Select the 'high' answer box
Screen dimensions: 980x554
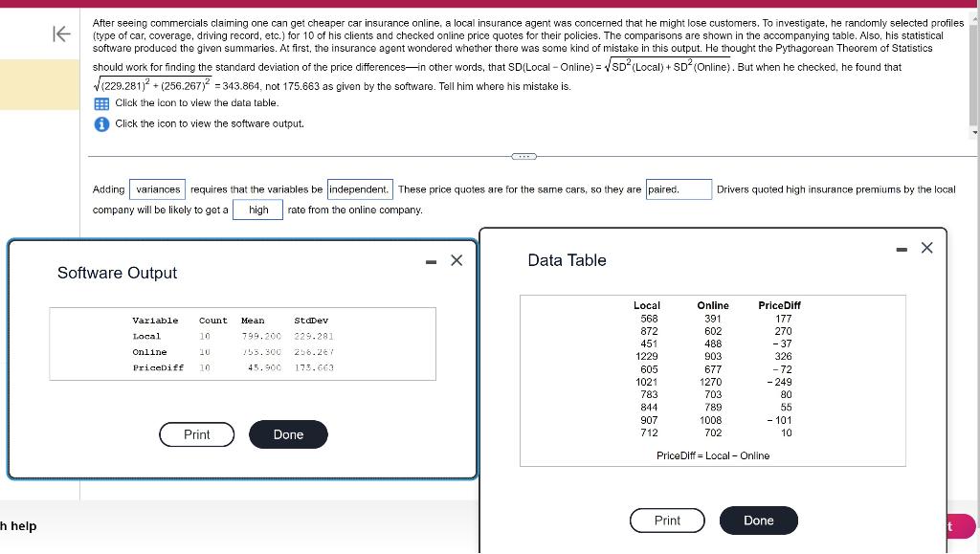(x=256, y=210)
